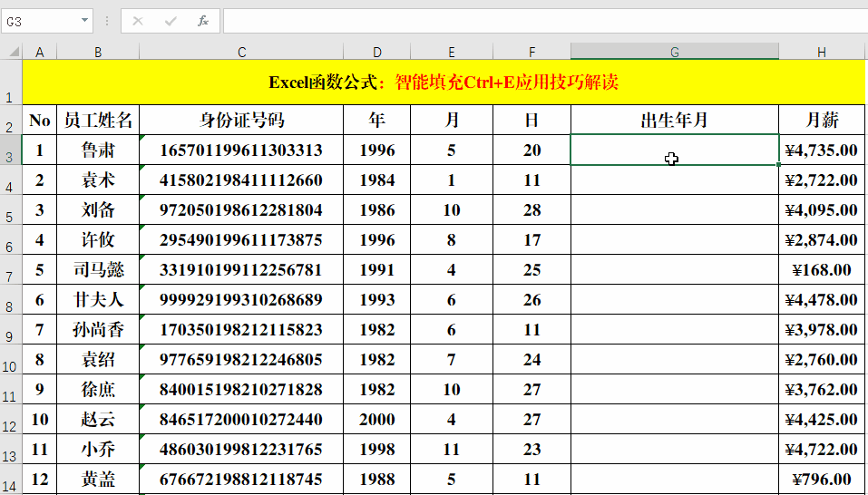This screenshot has height=495, width=868.
Task: Select the name cell 袁术
Action: [x=98, y=180]
